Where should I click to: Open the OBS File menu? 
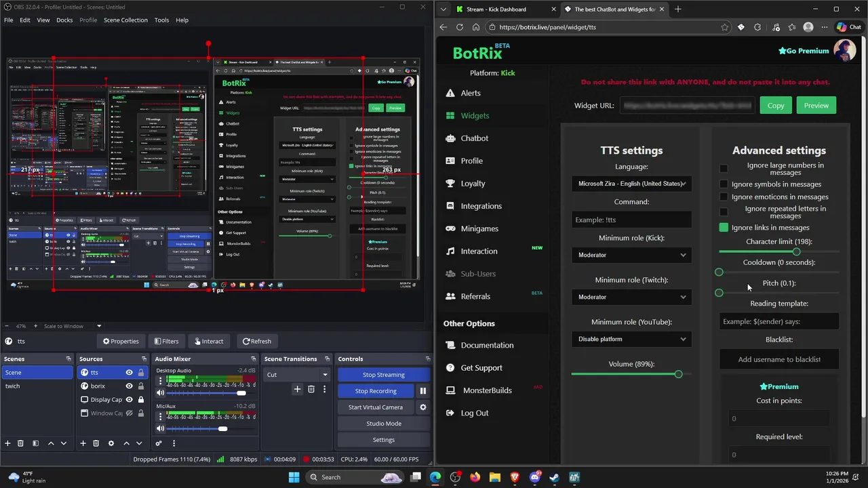(x=9, y=20)
